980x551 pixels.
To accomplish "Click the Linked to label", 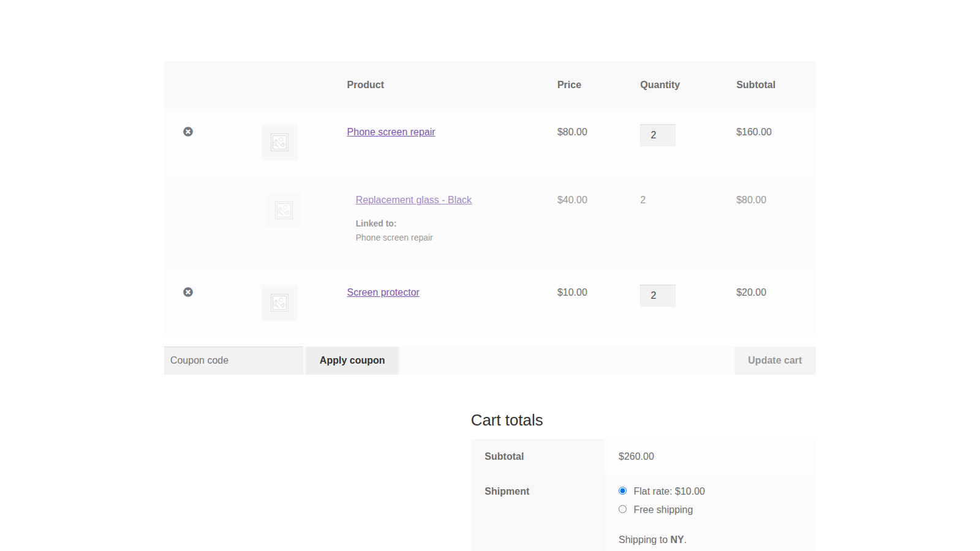I will pyautogui.click(x=376, y=223).
